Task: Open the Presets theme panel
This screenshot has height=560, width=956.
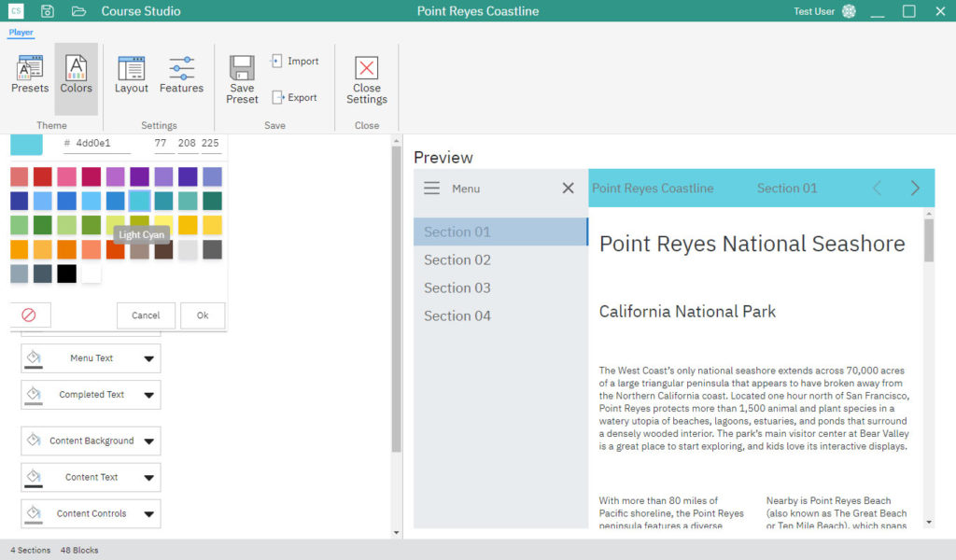Action: coord(30,76)
